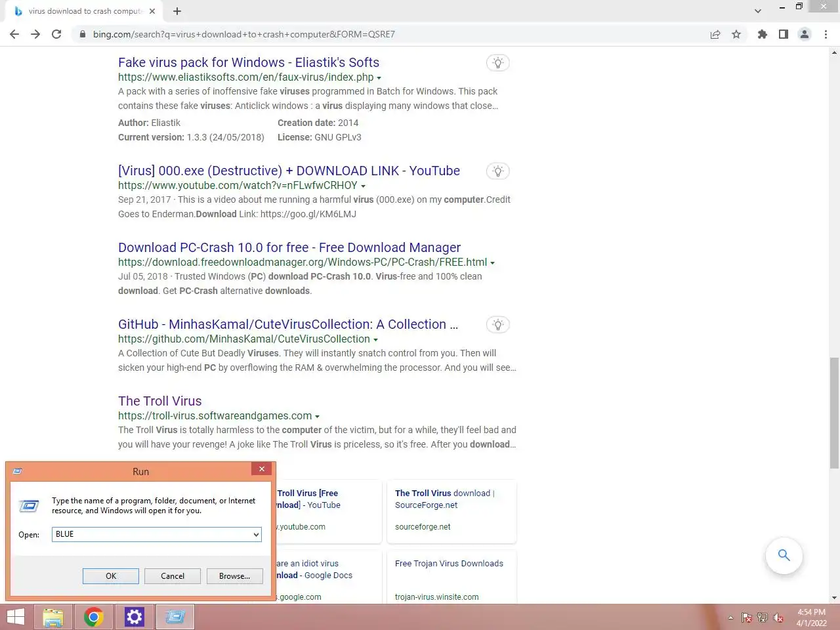Expand arrow next to youtube.com watch URL
The width and height of the screenshot is (840, 630).
[x=363, y=186]
